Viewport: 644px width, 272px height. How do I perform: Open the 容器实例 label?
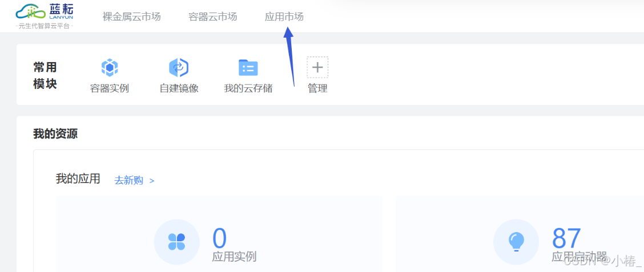110,88
